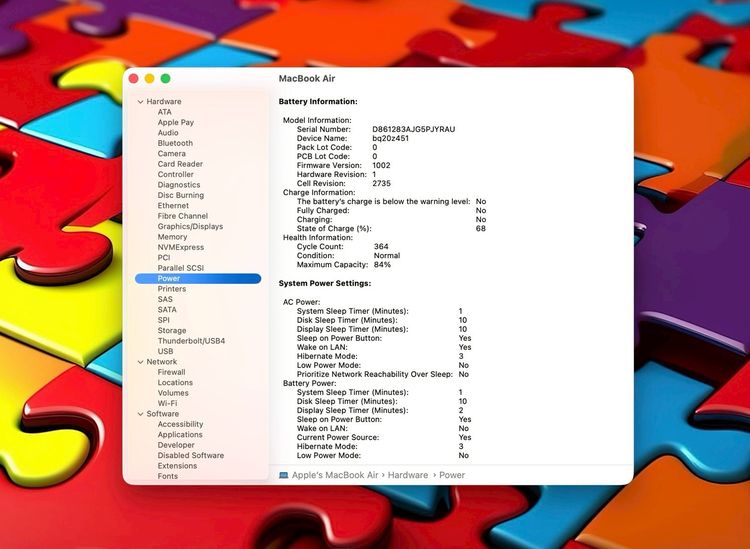Click the laptop icon in path bar
This screenshot has width=750, height=549.
click(x=284, y=475)
